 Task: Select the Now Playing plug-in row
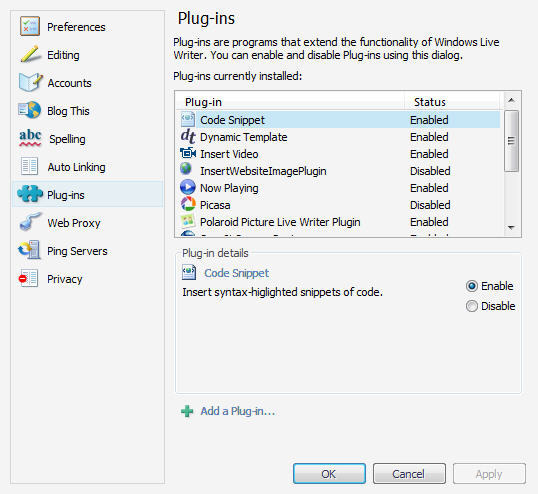pyautogui.click(x=340, y=188)
